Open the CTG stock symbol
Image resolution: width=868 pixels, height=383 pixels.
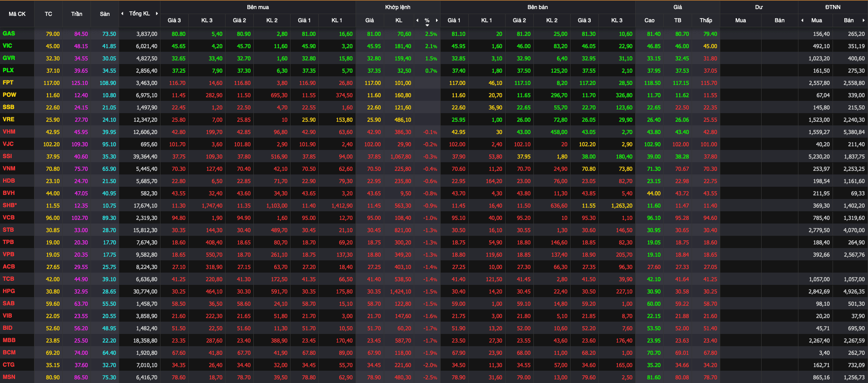(8, 365)
